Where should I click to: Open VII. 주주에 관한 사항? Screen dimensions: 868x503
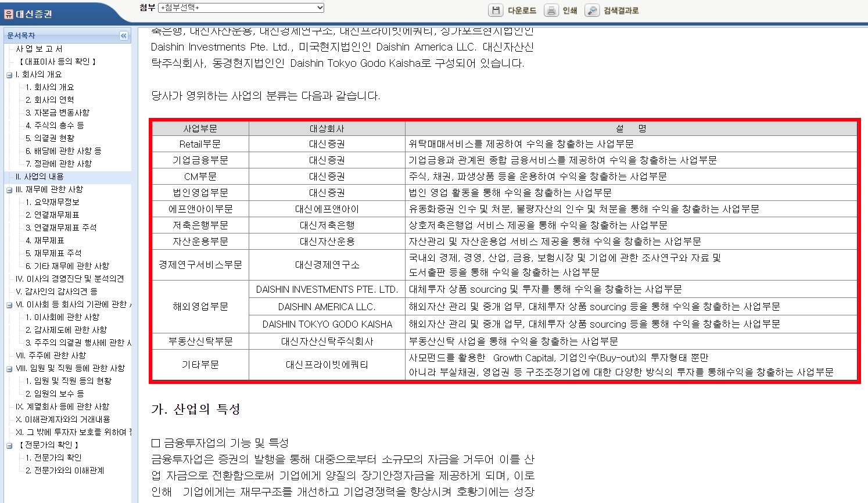(x=51, y=355)
